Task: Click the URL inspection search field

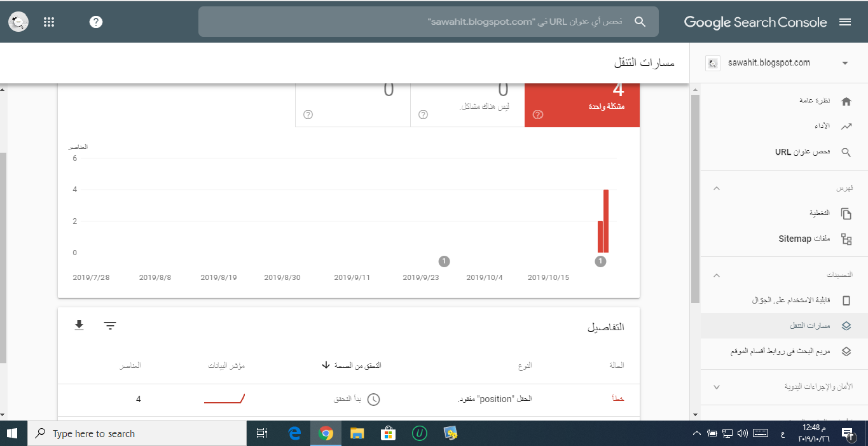Action: (x=429, y=22)
